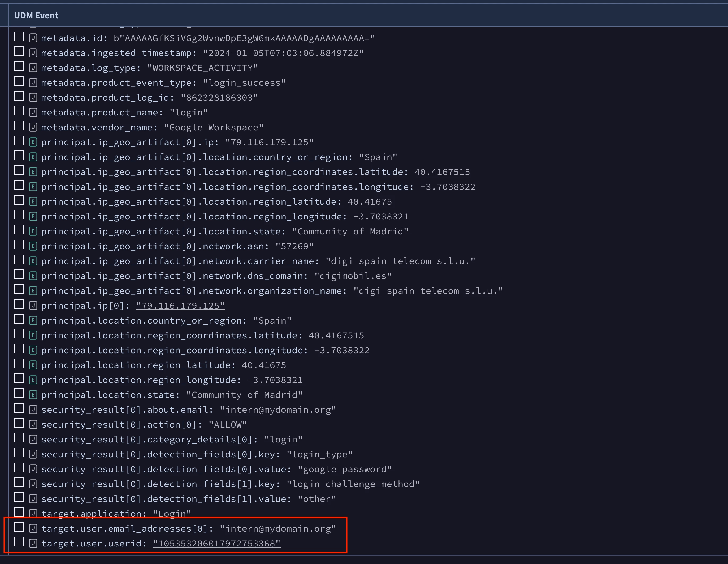Click E icon beside network.dns_domain

click(33, 276)
